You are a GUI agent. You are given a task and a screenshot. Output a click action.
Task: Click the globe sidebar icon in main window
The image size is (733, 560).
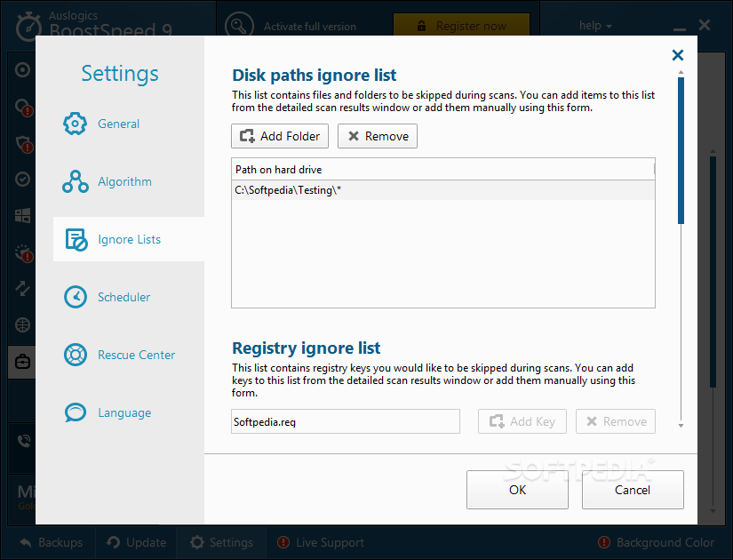point(22,324)
